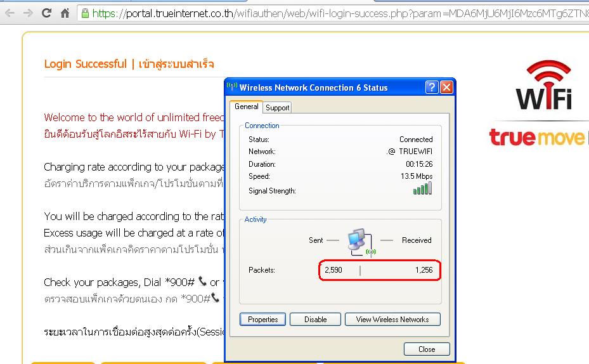The image size is (589, 364).
Task: Select the phone icon after Thai 'กด *900#'
Action: click(x=215, y=298)
